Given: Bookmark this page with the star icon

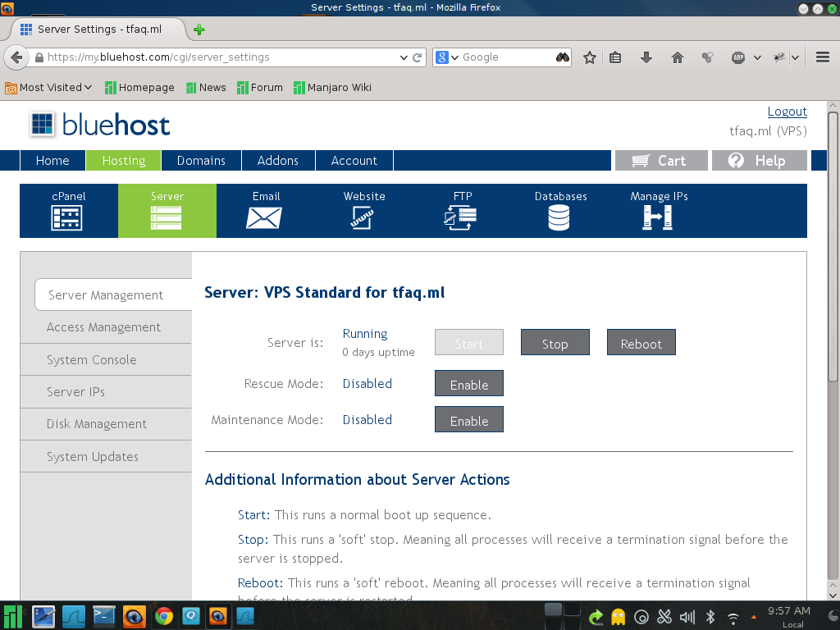Looking at the screenshot, I should pos(589,57).
